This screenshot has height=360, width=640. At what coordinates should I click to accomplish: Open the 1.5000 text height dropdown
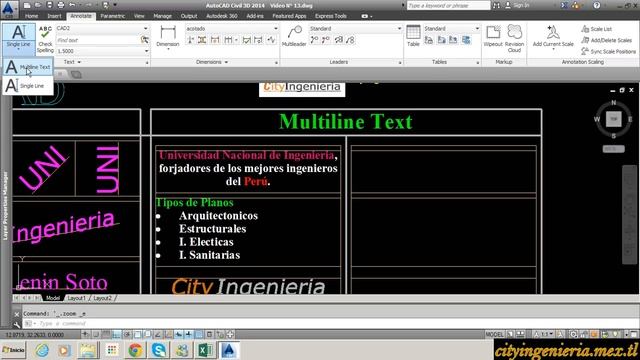click(102, 51)
